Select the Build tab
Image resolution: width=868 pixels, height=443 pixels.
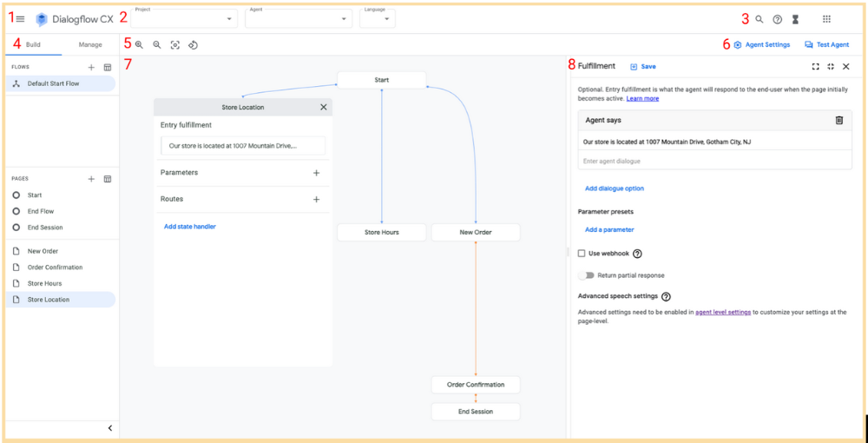pyautogui.click(x=34, y=44)
